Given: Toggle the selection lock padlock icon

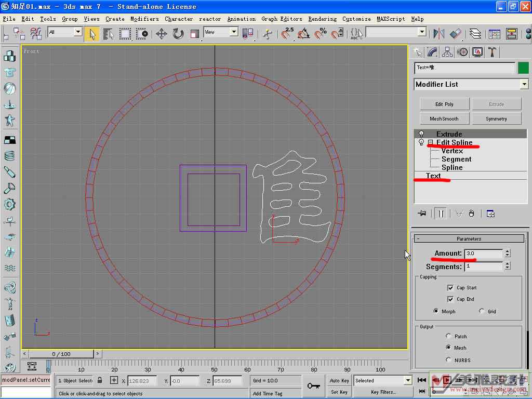Looking at the screenshot, I should coord(100,380).
